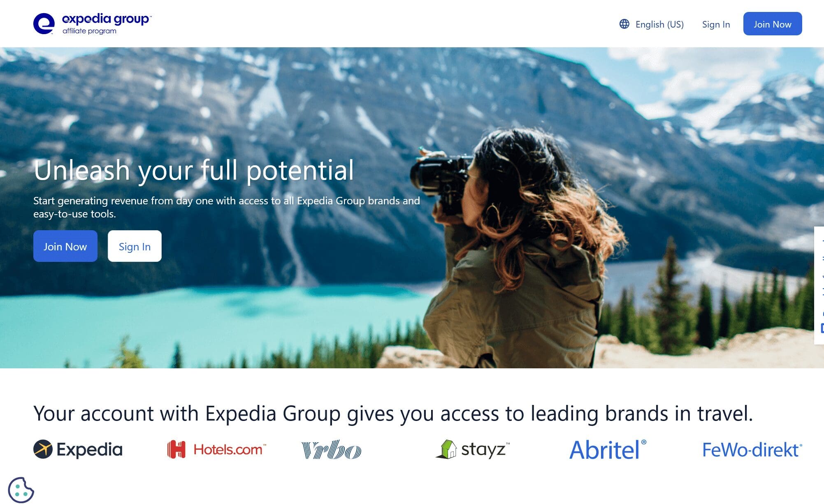Click the stayz wordmark text
824x504 pixels.
pyautogui.click(x=485, y=450)
